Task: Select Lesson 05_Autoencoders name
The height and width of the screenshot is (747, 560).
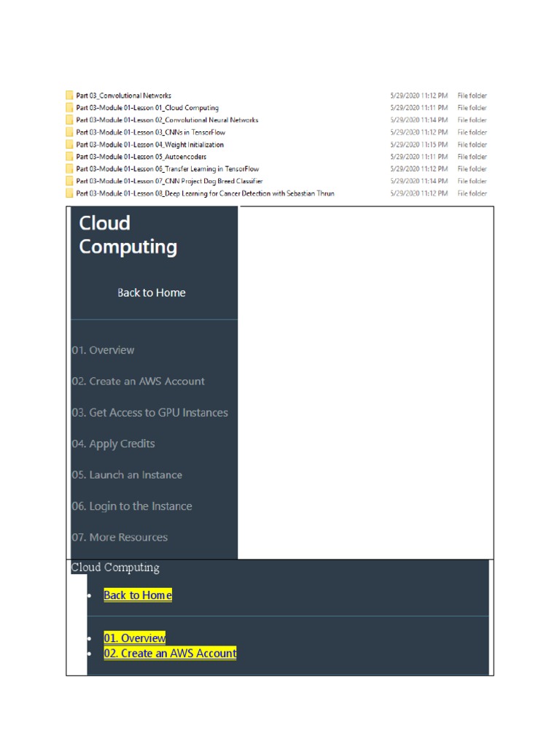Action: (141, 157)
